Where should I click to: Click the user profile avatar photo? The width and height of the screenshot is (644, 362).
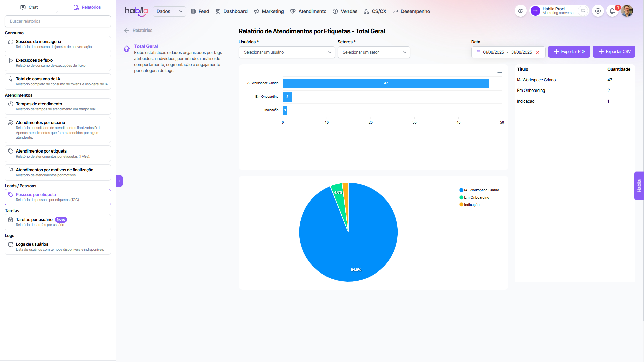click(627, 11)
